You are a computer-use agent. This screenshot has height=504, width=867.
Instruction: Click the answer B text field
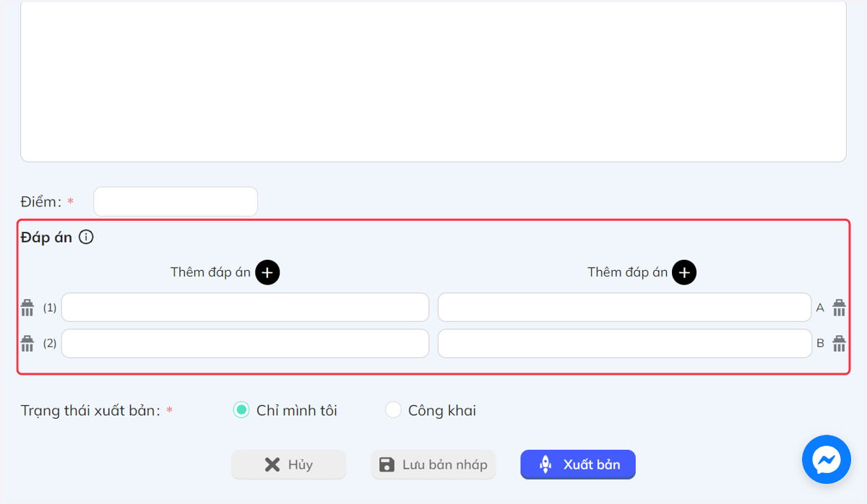(x=624, y=343)
